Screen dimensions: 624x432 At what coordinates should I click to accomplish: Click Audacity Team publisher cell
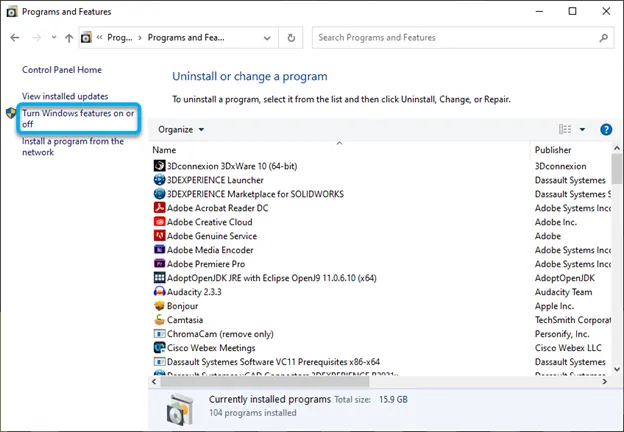[x=563, y=292]
